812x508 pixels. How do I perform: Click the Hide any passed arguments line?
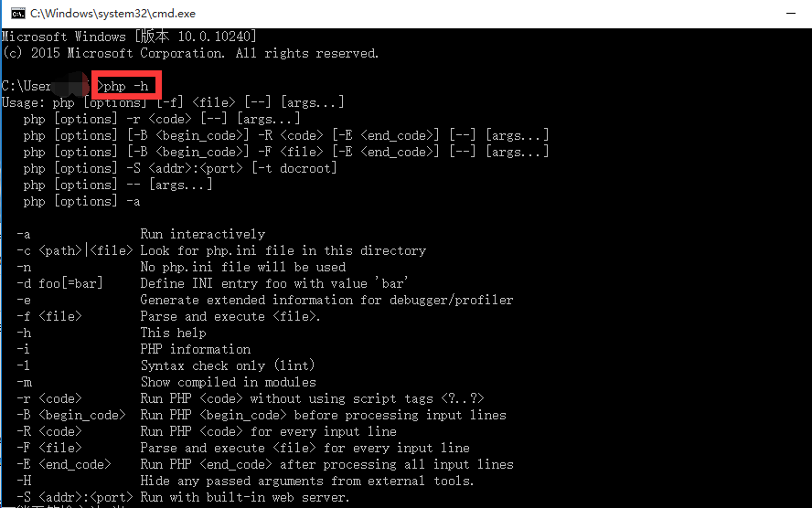pyautogui.click(x=245, y=482)
